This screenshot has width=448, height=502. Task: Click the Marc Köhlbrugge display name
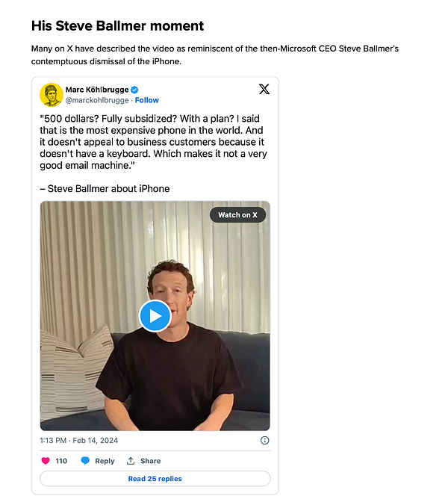coord(97,90)
